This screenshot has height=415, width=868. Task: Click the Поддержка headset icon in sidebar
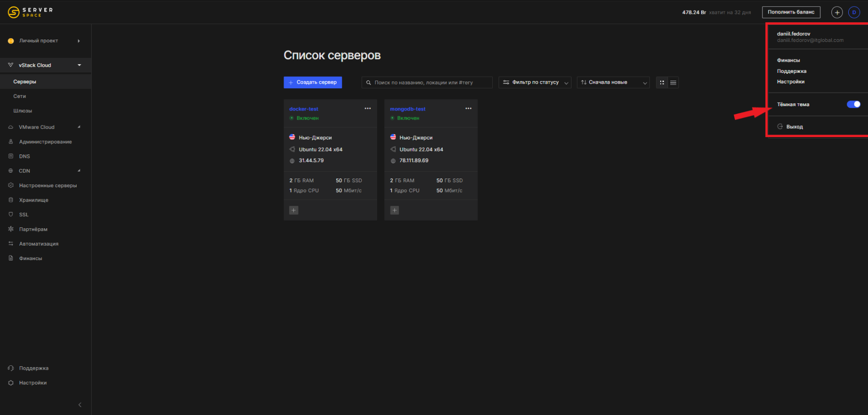pos(11,368)
